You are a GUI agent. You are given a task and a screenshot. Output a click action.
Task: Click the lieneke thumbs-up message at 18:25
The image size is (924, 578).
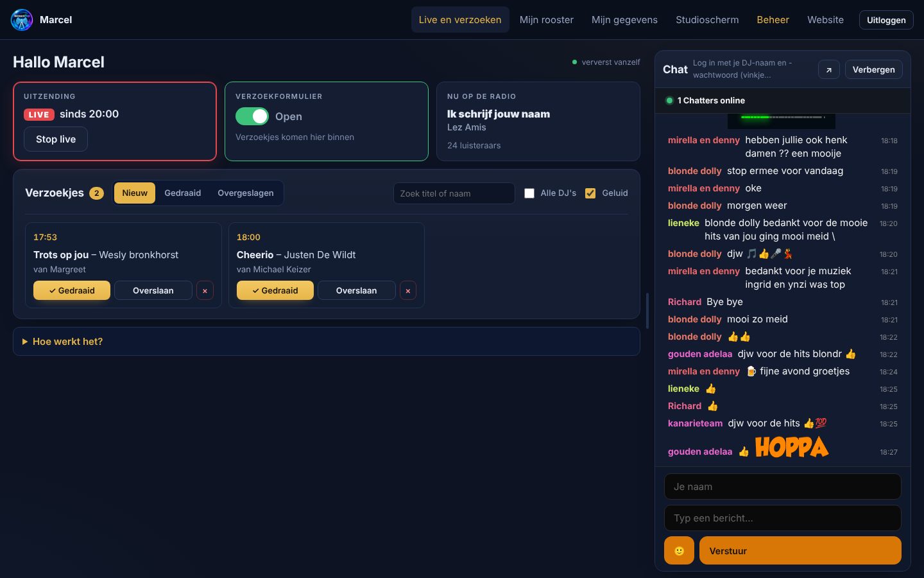click(782, 389)
